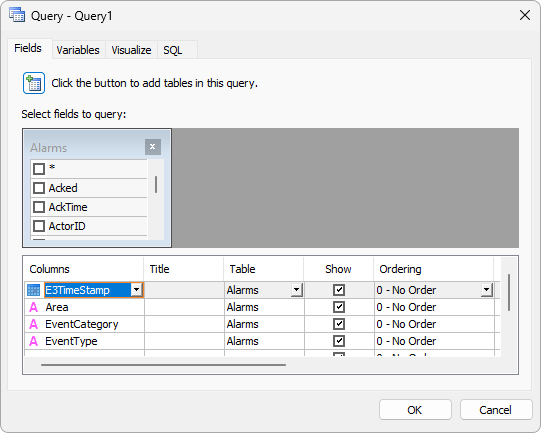Click the Cancel button
Viewport: 541px width, 433px height.
(496, 410)
